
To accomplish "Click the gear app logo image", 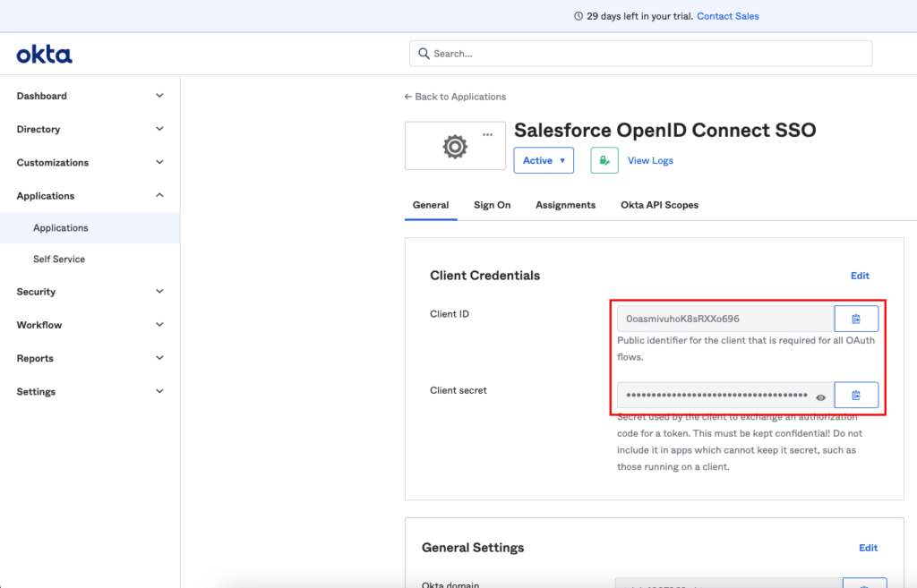I will [455, 147].
